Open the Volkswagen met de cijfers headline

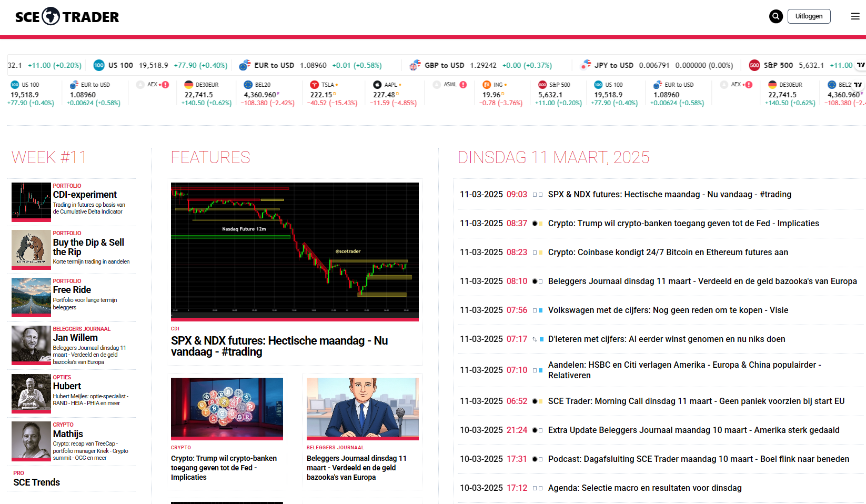coord(668,310)
